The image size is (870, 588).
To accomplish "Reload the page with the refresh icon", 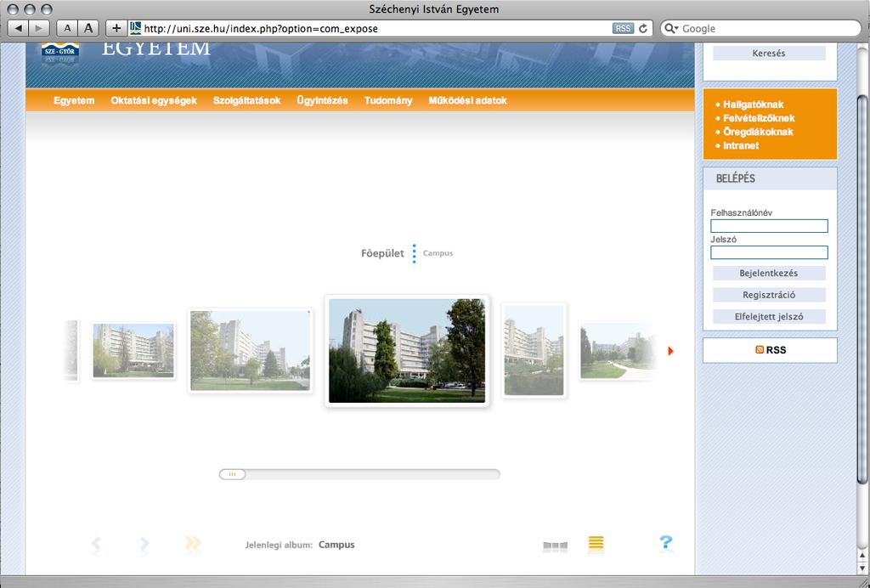I will tap(643, 28).
